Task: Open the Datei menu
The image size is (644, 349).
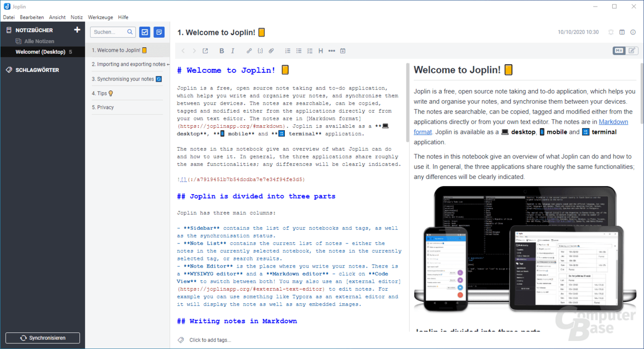Action: [x=9, y=17]
